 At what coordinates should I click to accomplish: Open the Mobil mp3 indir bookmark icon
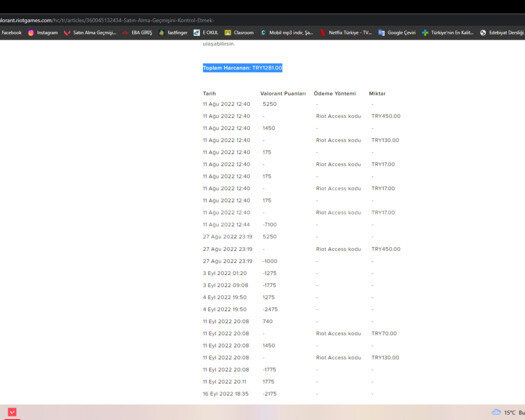263,32
